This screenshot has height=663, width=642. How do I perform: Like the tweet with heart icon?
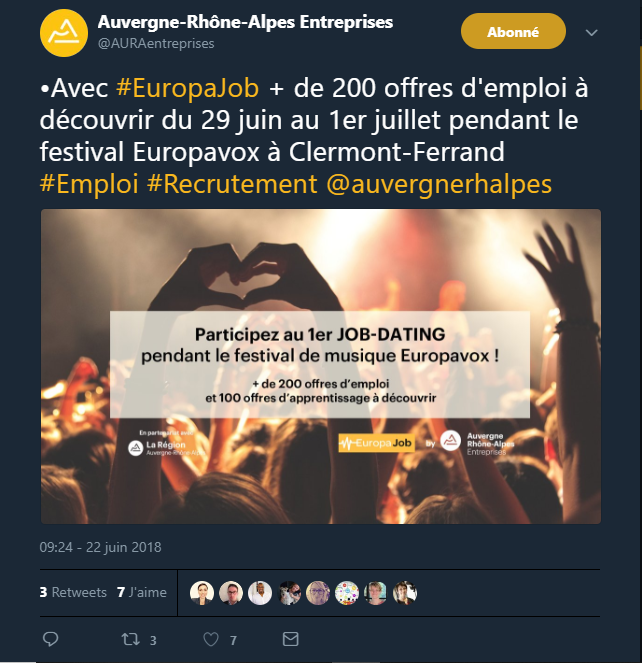coord(211,639)
